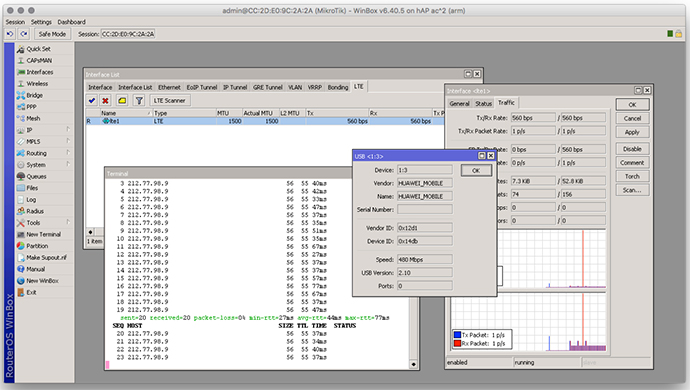
Task: Click the LTE Scanner button
Action: [x=169, y=101]
